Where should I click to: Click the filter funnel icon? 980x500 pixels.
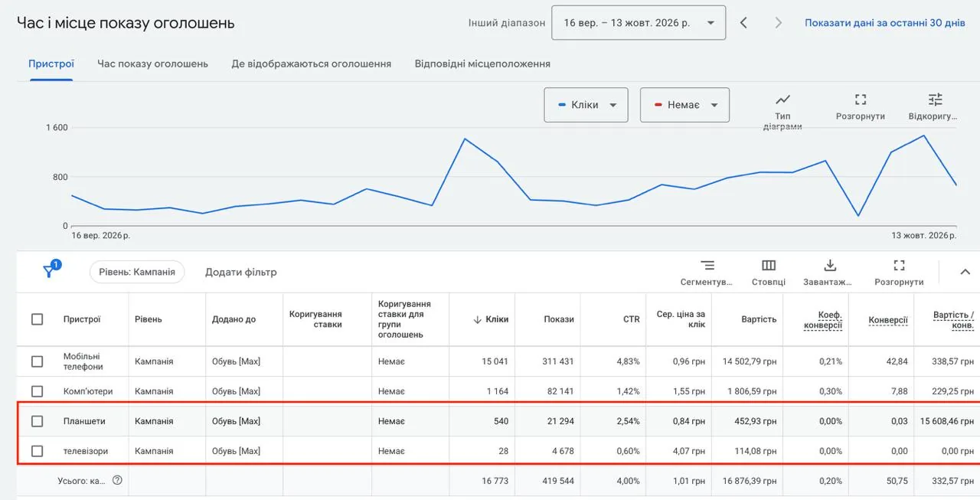click(x=50, y=271)
